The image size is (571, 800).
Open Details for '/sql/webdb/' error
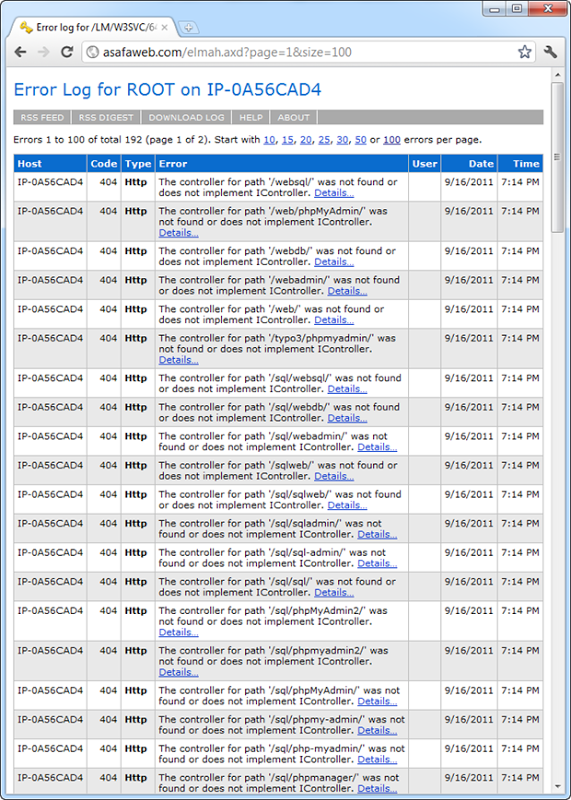tap(347, 418)
